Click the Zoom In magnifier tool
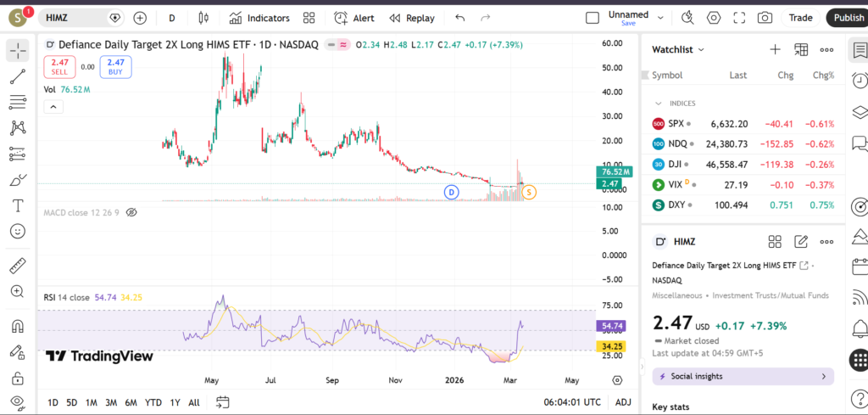The width and height of the screenshot is (868, 415). click(x=17, y=291)
